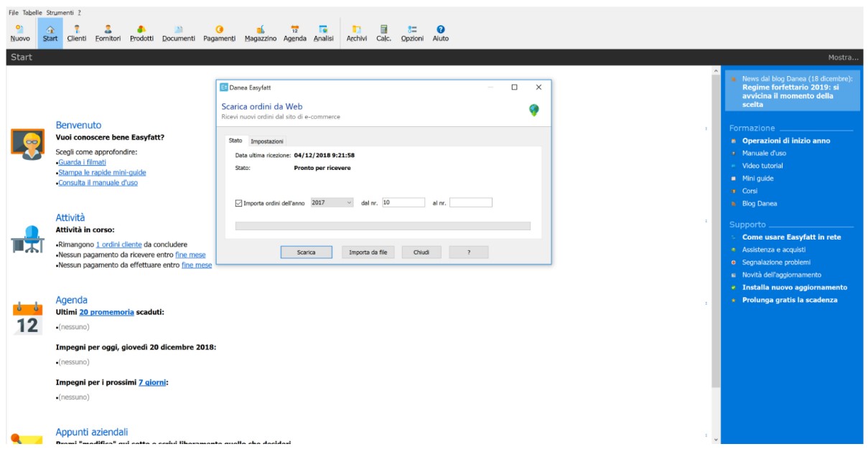Image resolution: width=868 pixels, height=449 pixels.
Task: Click the Importa da file button
Action: coord(368,252)
